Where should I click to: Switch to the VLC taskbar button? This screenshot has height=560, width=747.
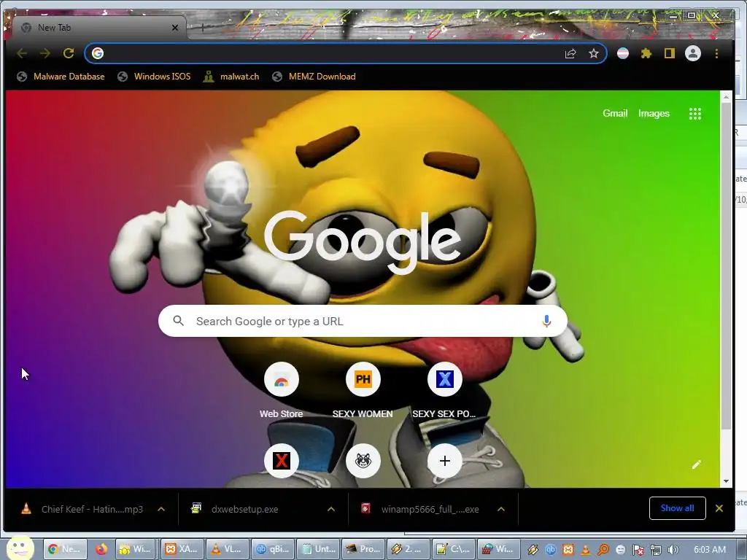(228, 550)
